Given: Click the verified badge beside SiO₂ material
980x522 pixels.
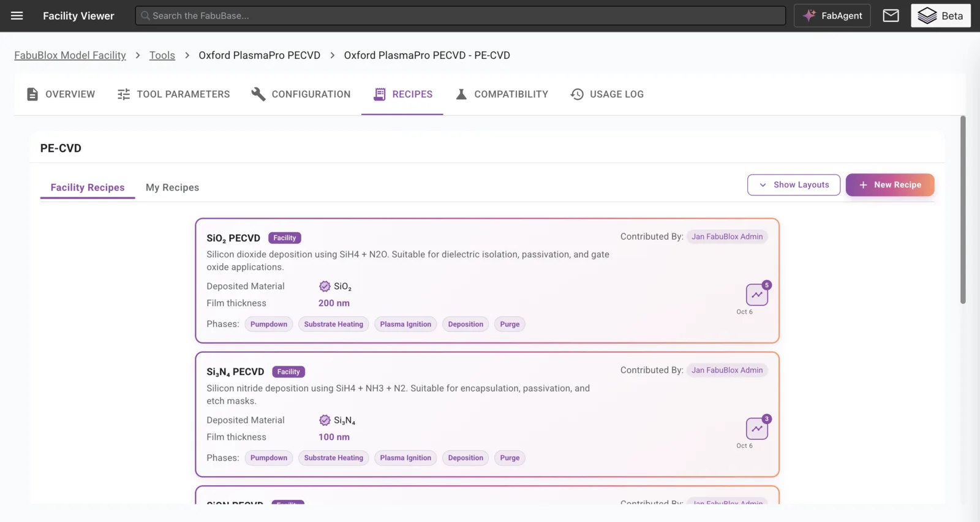Looking at the screenshot, I should click(x=325, y=286).
